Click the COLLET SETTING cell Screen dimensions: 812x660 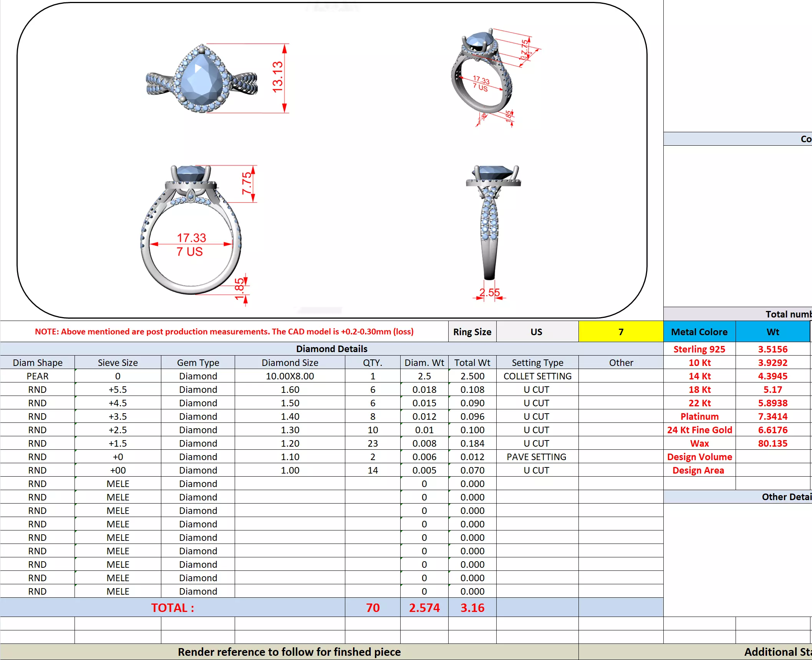(537, 376)
